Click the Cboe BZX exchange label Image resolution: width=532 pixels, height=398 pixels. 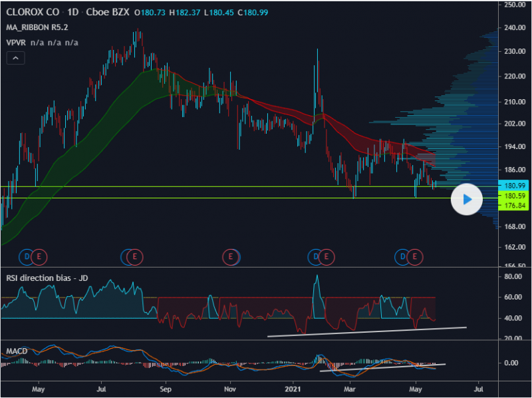[105, 13]
